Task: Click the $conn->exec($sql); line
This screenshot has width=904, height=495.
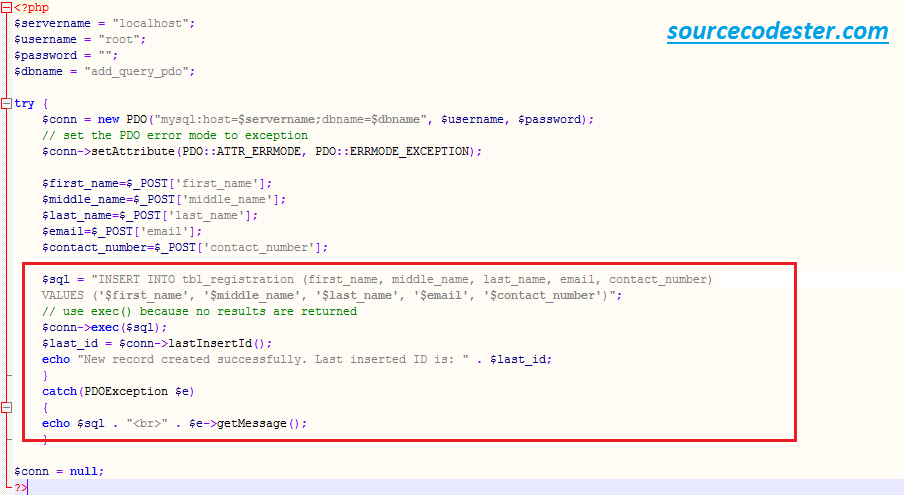Action: 104,327
